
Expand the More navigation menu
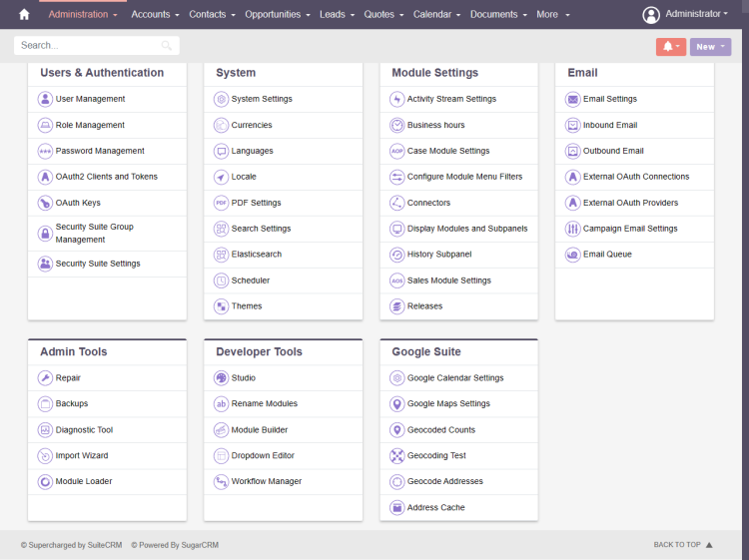553,14
